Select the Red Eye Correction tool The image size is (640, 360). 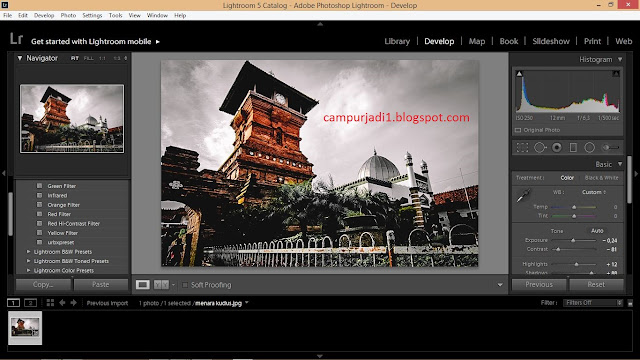pos(557,147)
